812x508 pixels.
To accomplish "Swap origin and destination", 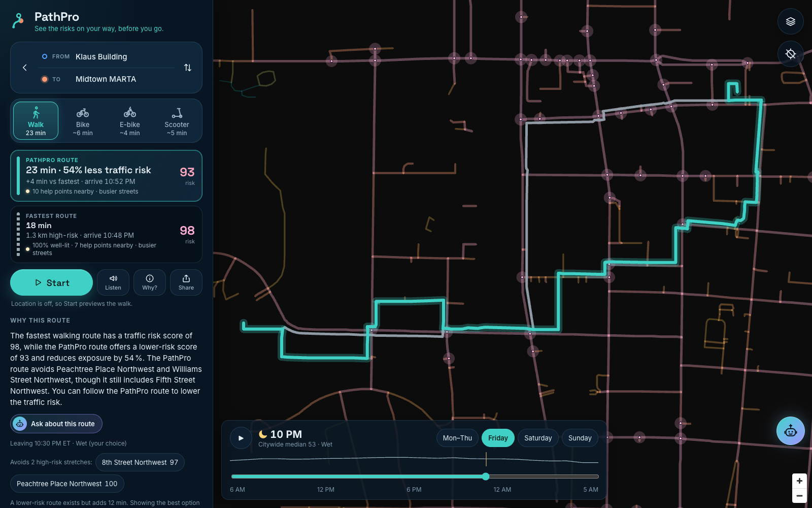I will (188, 68).
